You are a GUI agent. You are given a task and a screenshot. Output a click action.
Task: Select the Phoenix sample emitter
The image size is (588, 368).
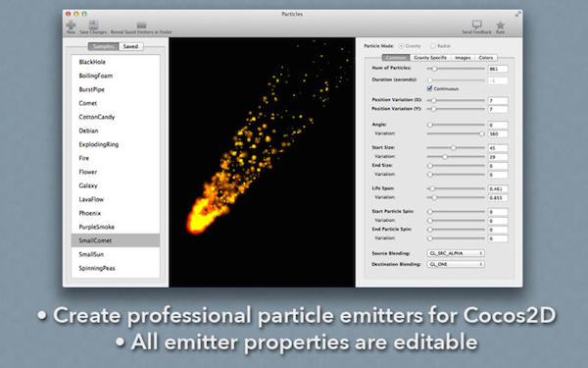pos(116,213)
